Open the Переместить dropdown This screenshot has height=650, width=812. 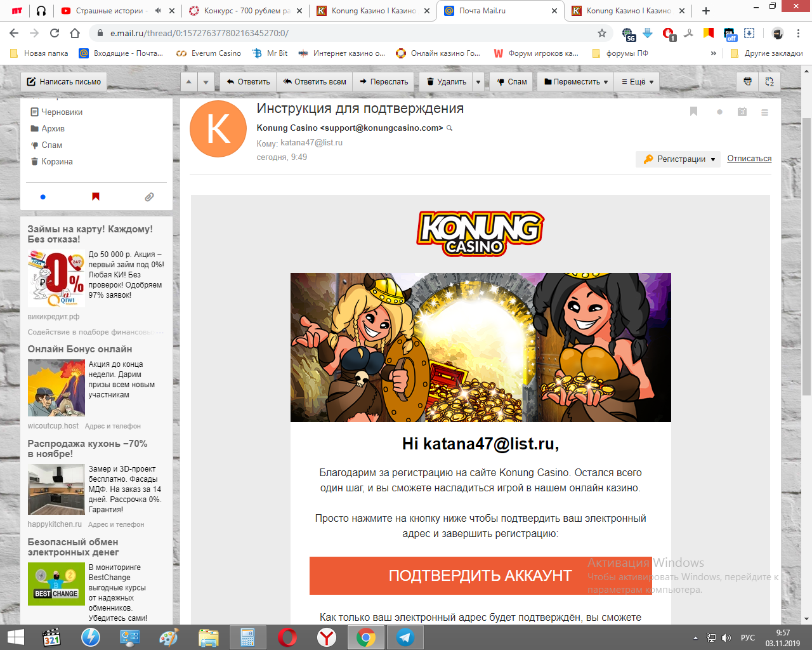(577, 82)
